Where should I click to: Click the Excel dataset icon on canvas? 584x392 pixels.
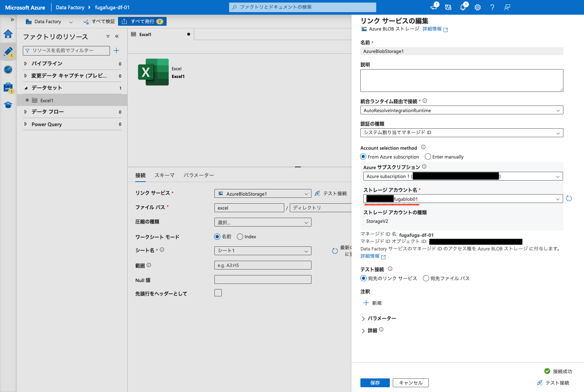tap(153, 72)
